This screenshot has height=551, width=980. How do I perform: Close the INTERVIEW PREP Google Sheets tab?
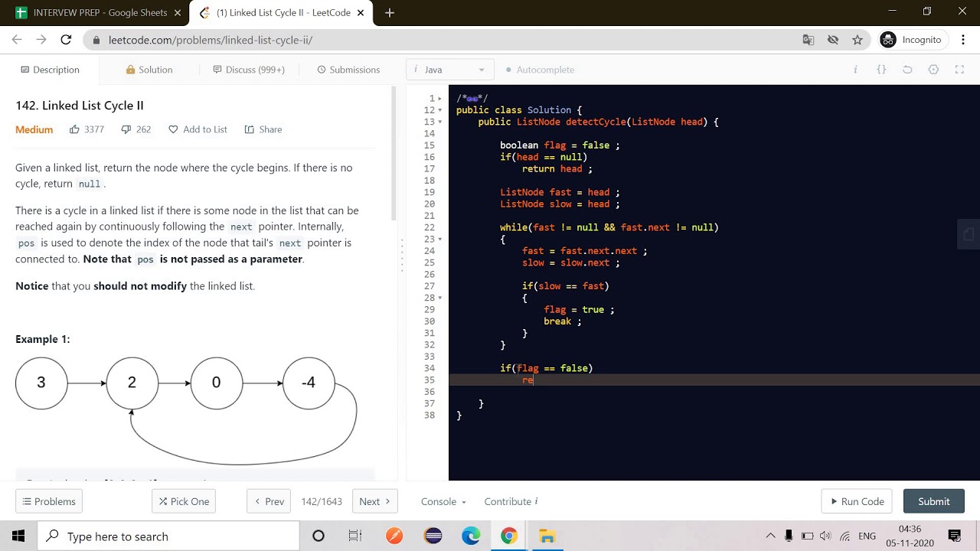[x=178, y=12]
